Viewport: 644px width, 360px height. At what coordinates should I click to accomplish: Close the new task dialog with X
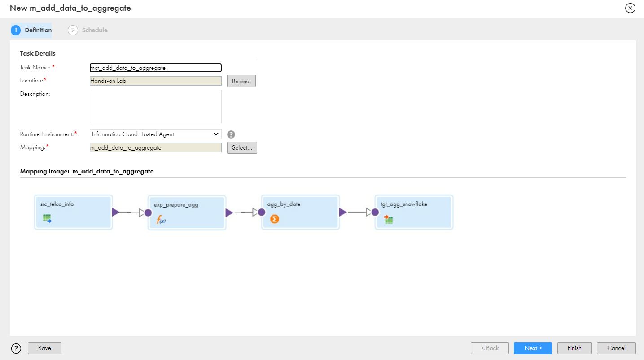630,8
